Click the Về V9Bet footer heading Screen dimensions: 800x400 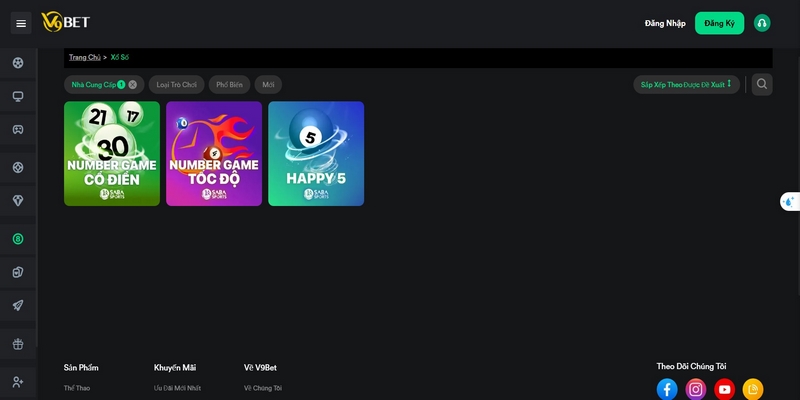(x=260, y=368)
